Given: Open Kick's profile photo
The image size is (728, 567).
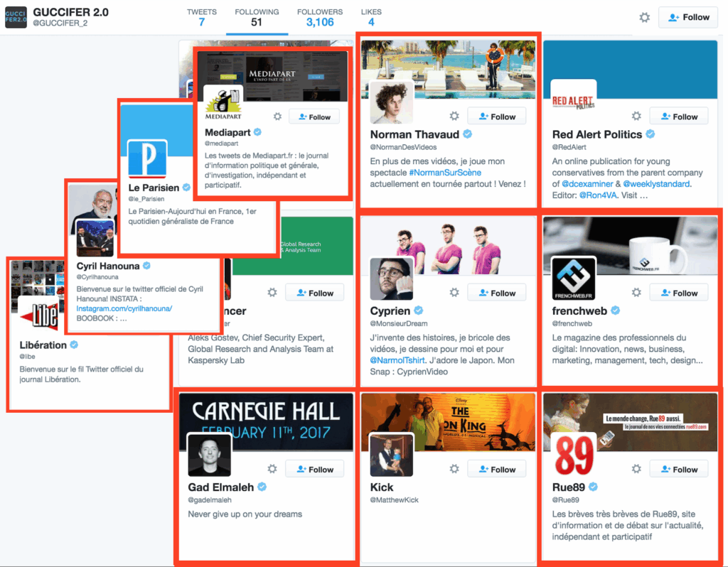Looking at the screenshot, I should point(392,455).
